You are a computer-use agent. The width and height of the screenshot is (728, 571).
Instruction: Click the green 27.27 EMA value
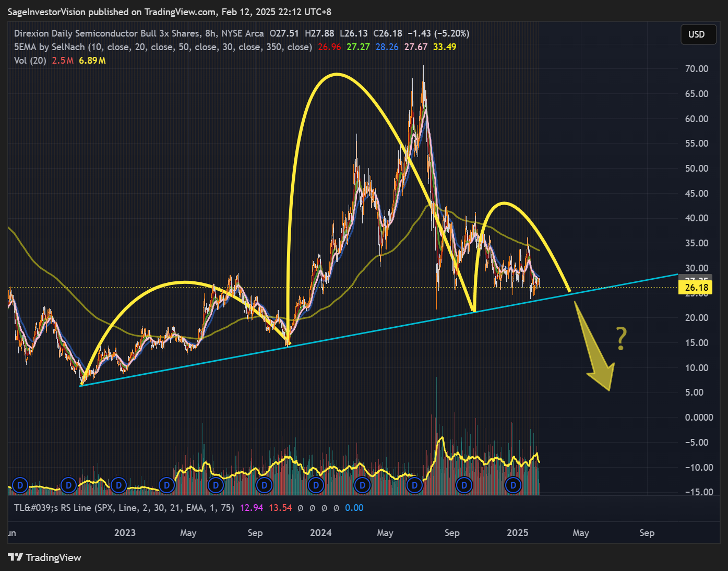tap(358, 47)
